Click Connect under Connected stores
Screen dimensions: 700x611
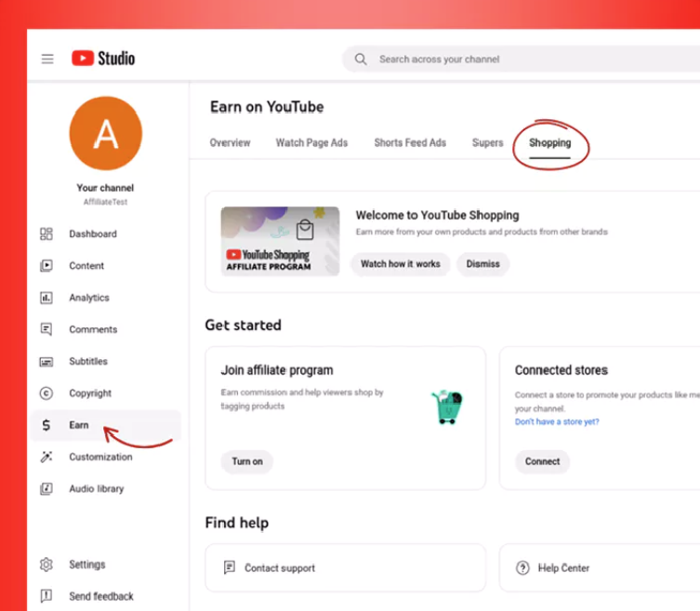(x=542, y=461)
